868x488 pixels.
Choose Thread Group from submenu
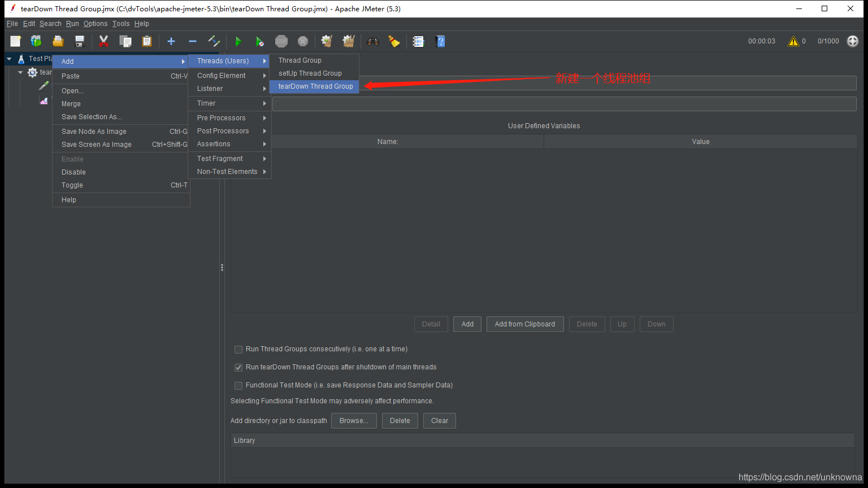click(x=315, y=60)
